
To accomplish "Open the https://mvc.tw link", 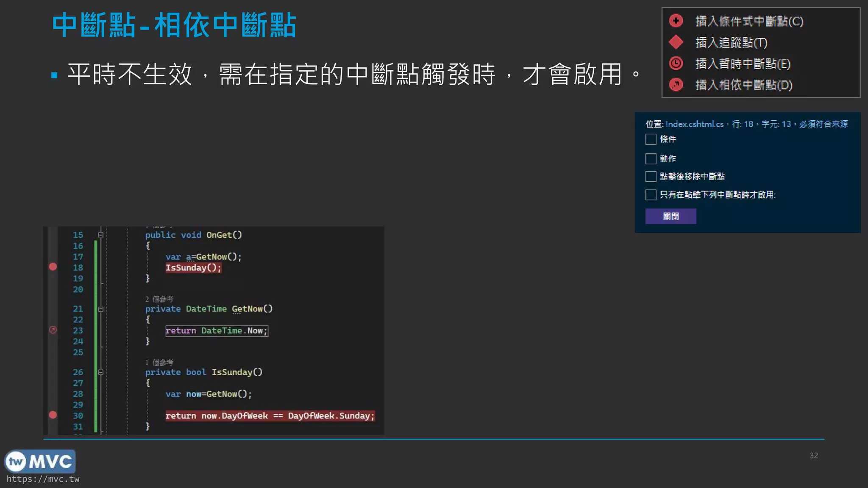I will coord(43,479).
